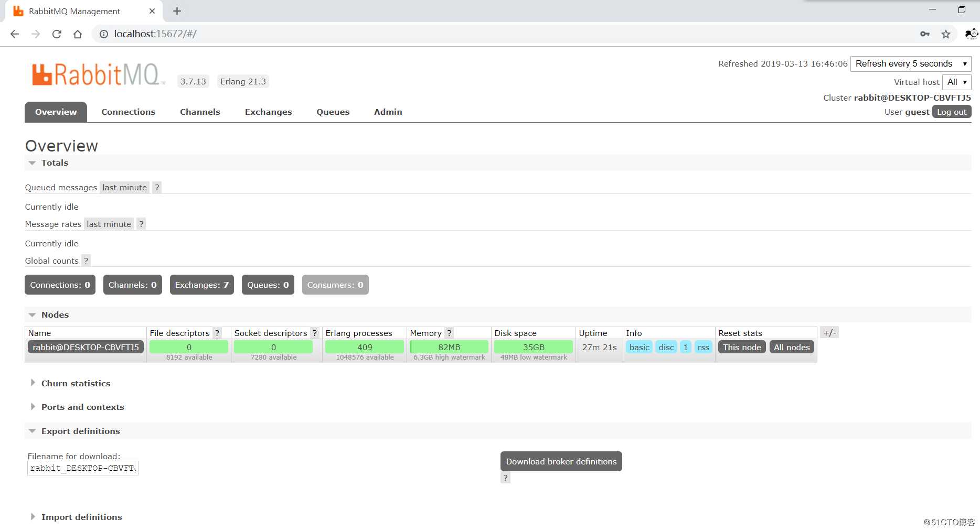Click the info tag labeled 1

685,347
